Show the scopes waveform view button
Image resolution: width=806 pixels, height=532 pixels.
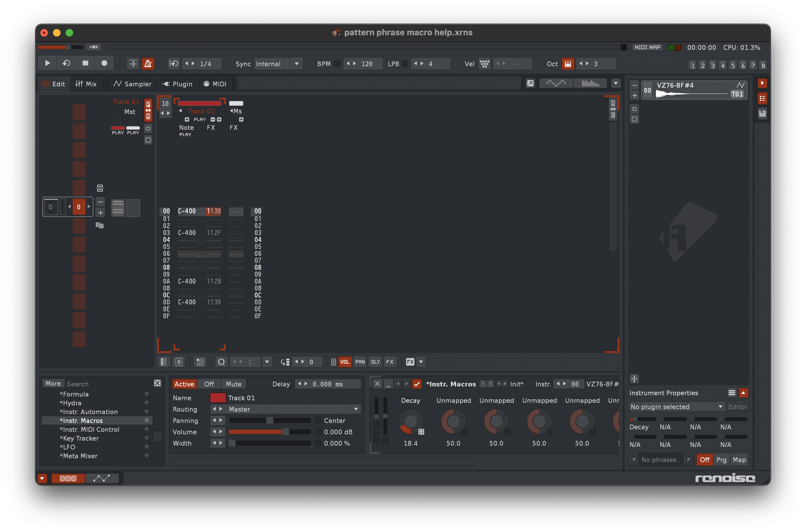click(x=556, y=84)
